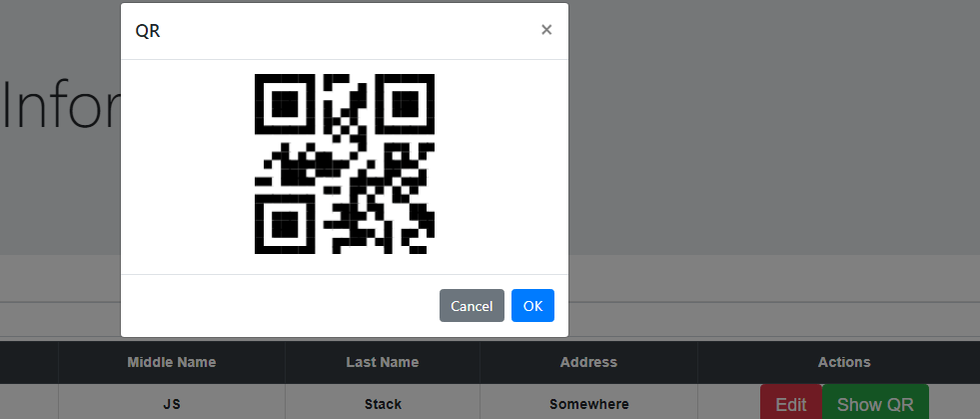Screen dimensions: 980x419
Task: Click the Middle Name column header
Action: (x=172, y=362)
